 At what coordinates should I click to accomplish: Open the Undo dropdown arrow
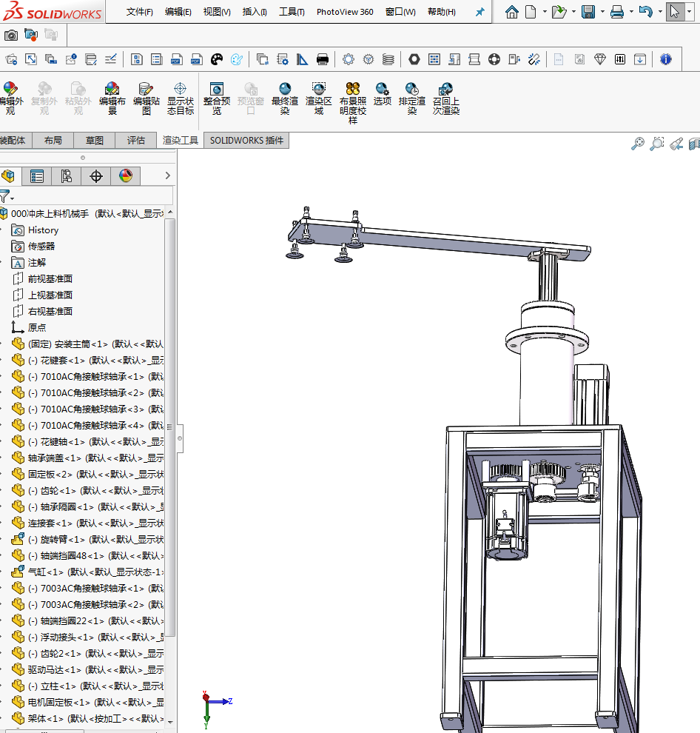(x=660, y=12)
